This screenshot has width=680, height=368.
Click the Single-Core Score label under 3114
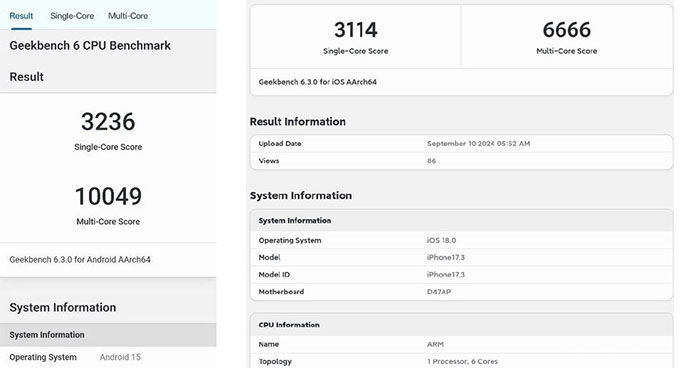coord(356,51)
